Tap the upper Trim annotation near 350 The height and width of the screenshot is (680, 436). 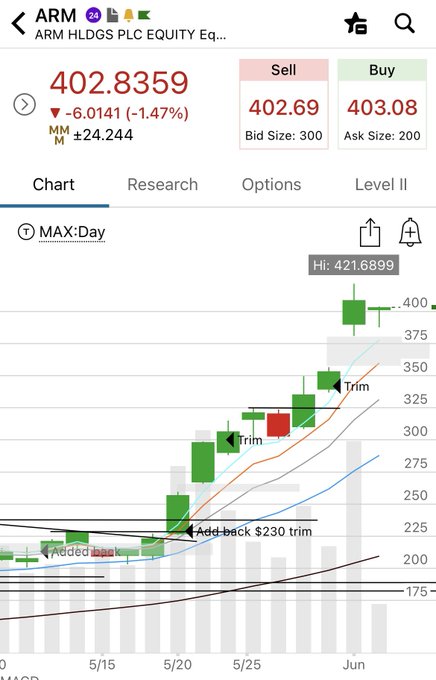click(x=351, y=386)
